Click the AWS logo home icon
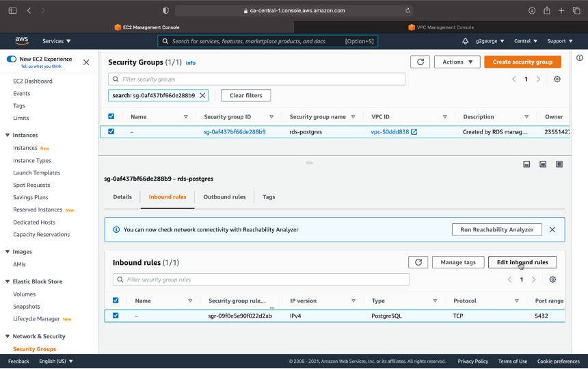Viewport: 588px width, 369px height. pos(22,40)
